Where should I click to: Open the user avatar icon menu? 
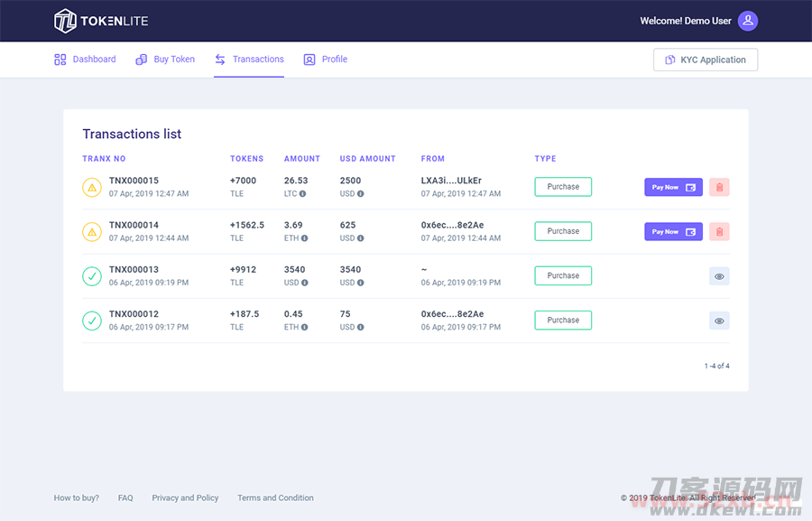pyautogui.click(x=747, y=21)
